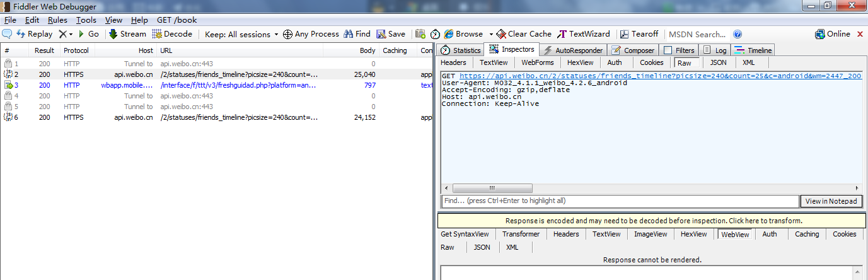
Task: Click the session 3 green arrow icon
Action: 8,85
